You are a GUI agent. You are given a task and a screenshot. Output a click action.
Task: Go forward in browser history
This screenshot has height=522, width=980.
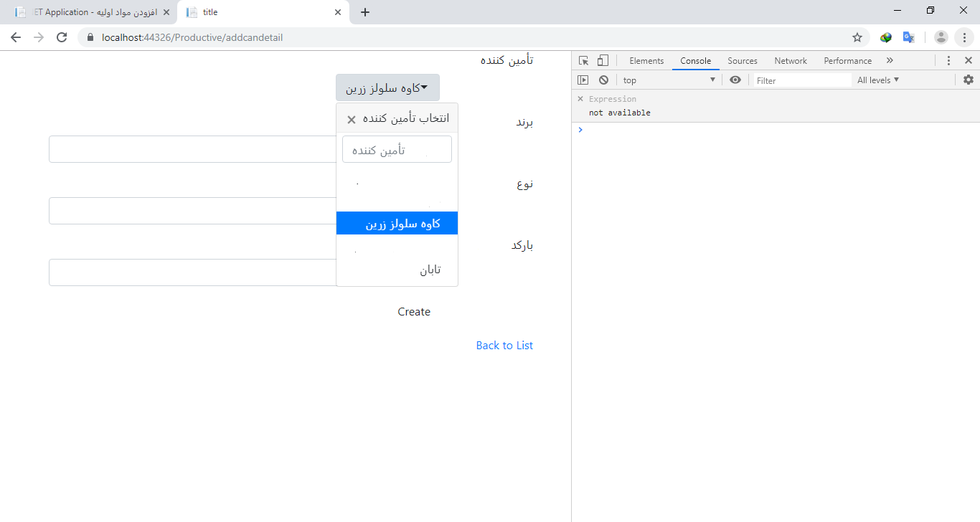coord(39,37)
